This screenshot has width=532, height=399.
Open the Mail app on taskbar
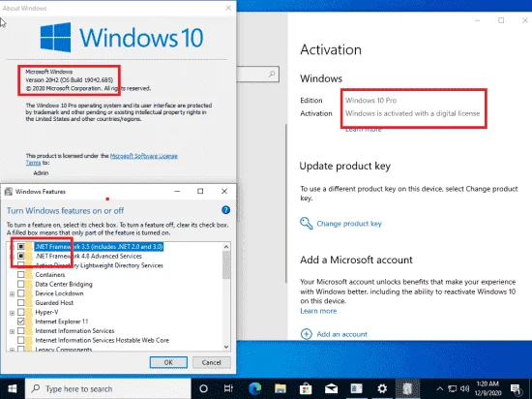331,388
